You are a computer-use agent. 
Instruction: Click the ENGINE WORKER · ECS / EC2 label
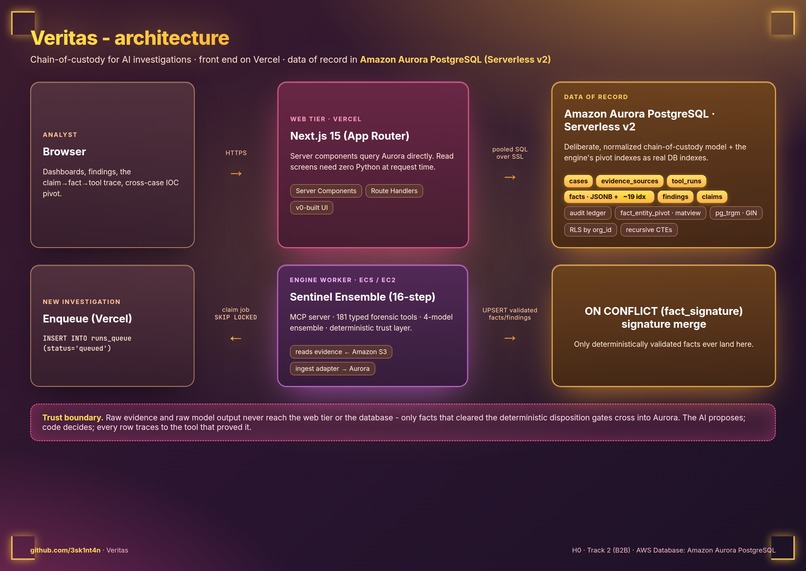pos(343,280)
